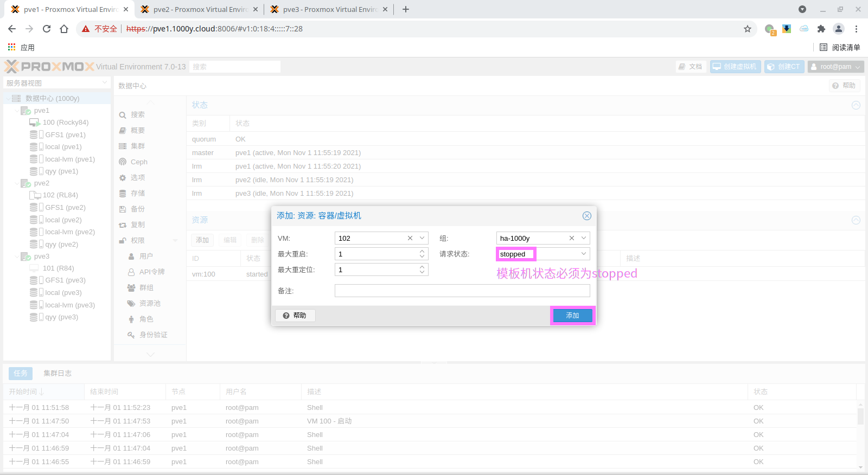Close the add resource dialog

click(x=586, y=216)
